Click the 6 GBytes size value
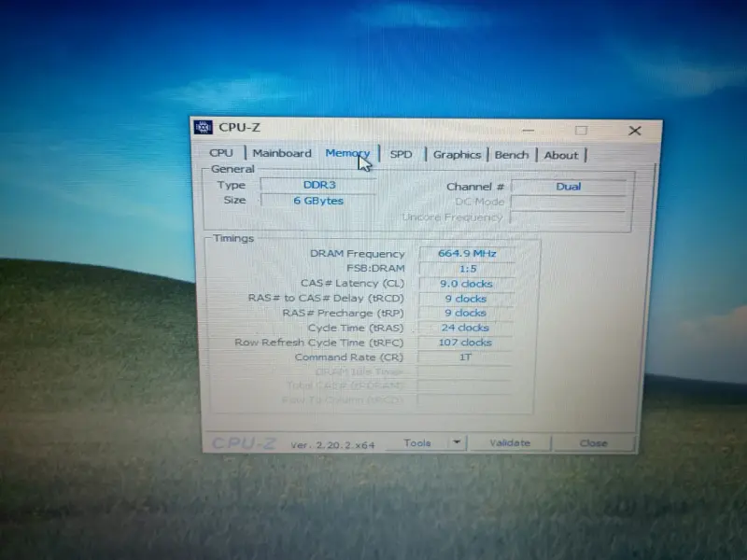Screen dimensions: 747x560 pyautogui.click(x=318, y=201)
